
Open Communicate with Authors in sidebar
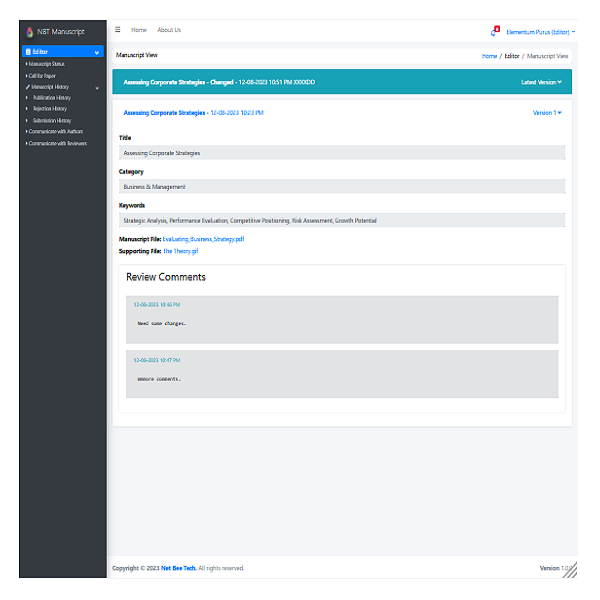[55, 131]
